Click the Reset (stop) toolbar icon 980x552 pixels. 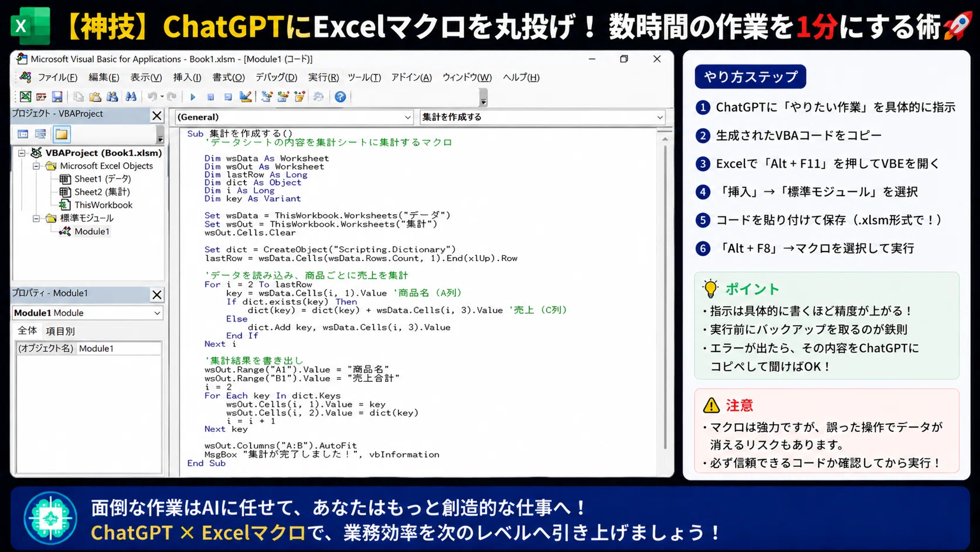(x=228, y=97)
